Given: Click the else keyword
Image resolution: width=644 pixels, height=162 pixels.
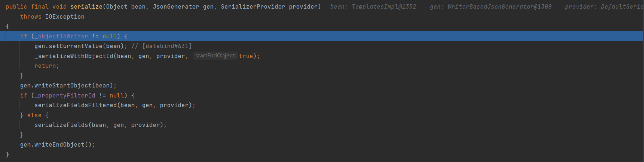Looking at the screenshot, I should 34,115.
